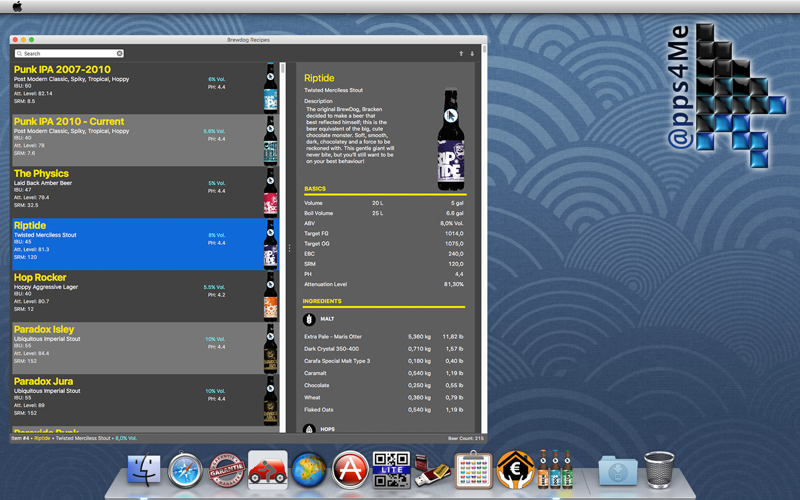Viewport: 800px width, 500px height.
Task: Open the Trash in the Dock
Action: (659, 470)
